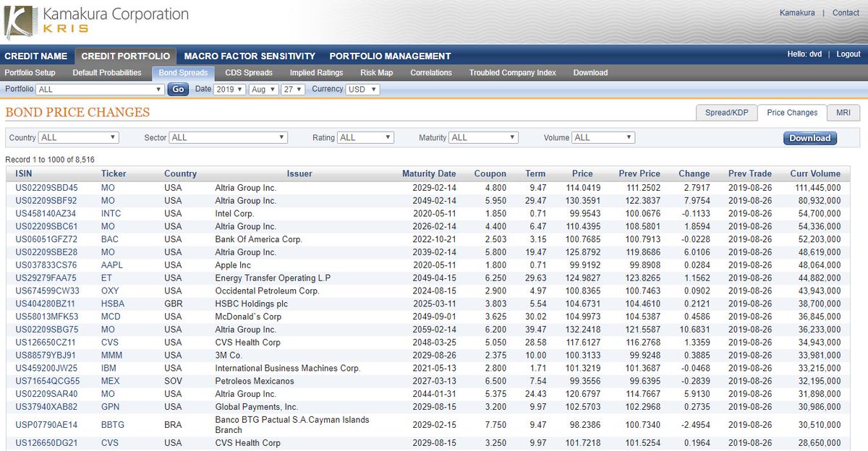
Task: Expand the Sector filter dropdown
Action: (229, 137)
